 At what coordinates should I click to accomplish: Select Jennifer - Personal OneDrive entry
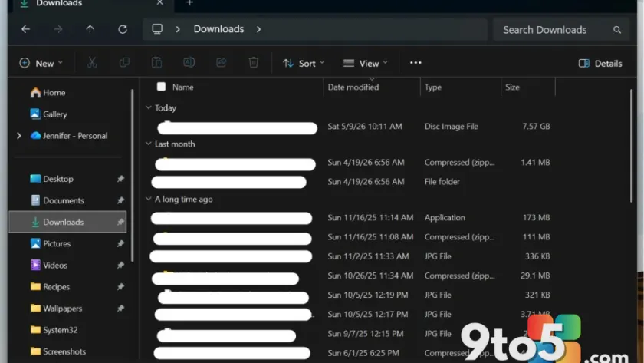tap(69, 136)
